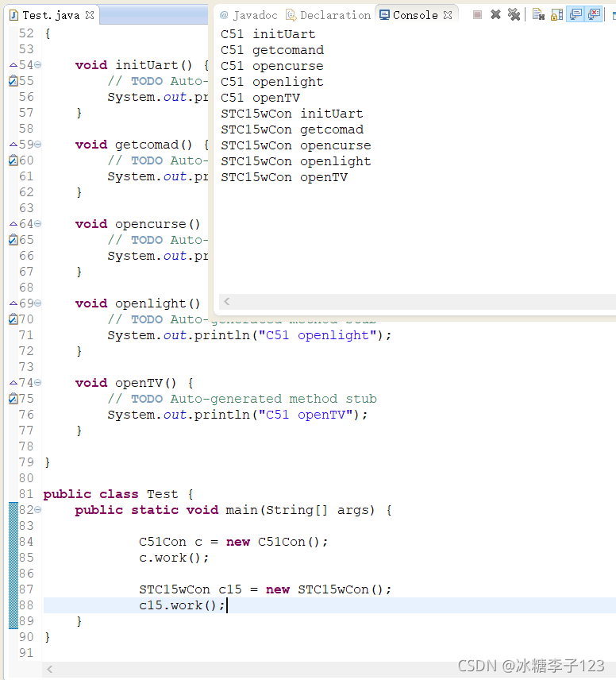
Task: Click the string "C51 openTV" on line 76
Action: [306, 415]
